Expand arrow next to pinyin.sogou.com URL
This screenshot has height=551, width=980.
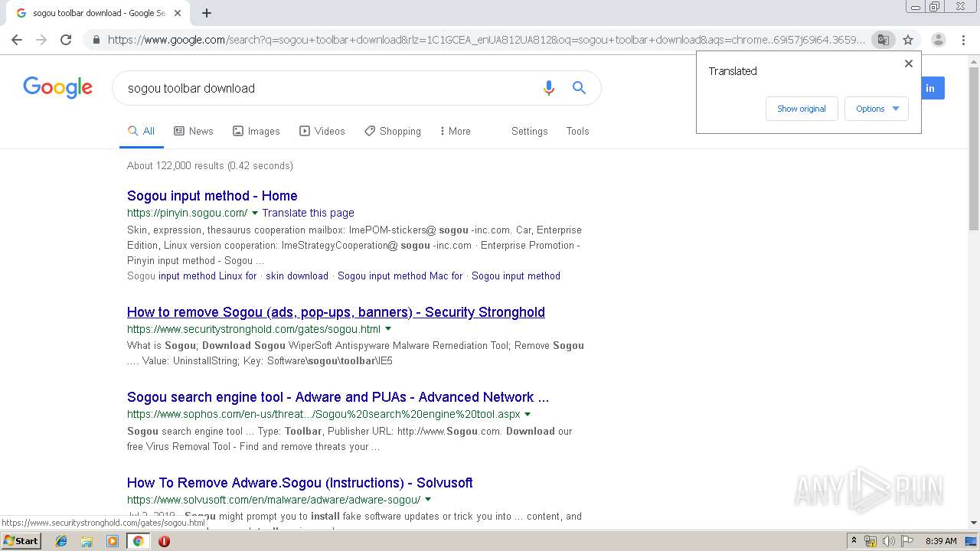coord(255,213)
